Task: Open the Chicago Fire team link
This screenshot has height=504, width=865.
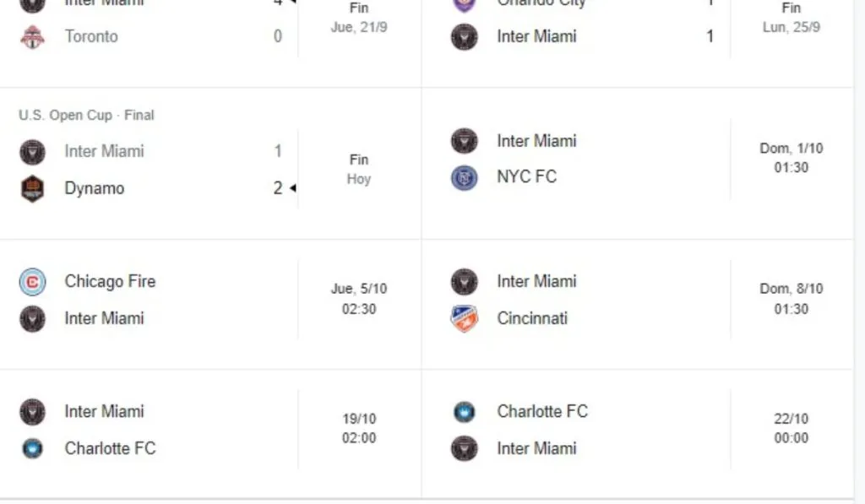Action: (110, 282)
